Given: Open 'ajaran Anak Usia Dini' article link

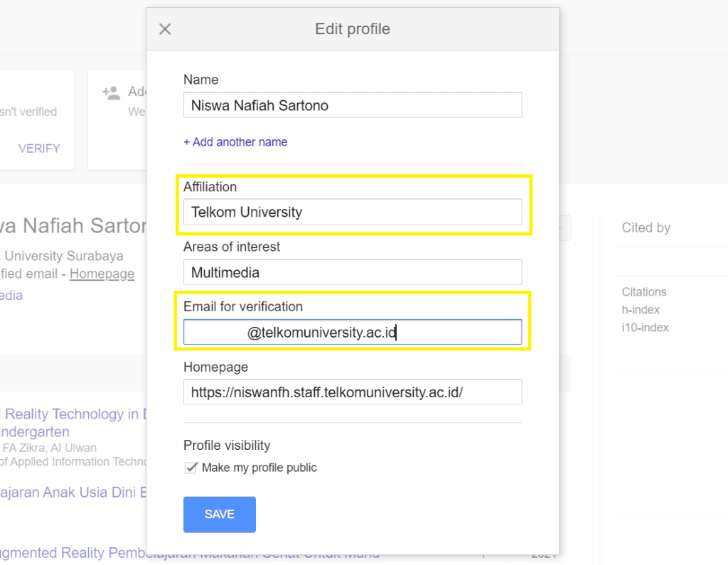Looking at the screenshot, I should (x=73, y=492).
